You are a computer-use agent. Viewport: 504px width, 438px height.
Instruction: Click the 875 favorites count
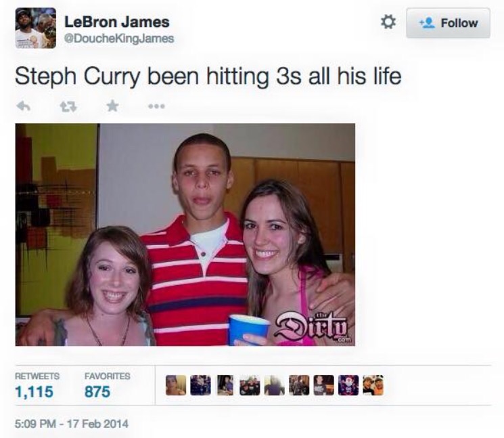97,392
